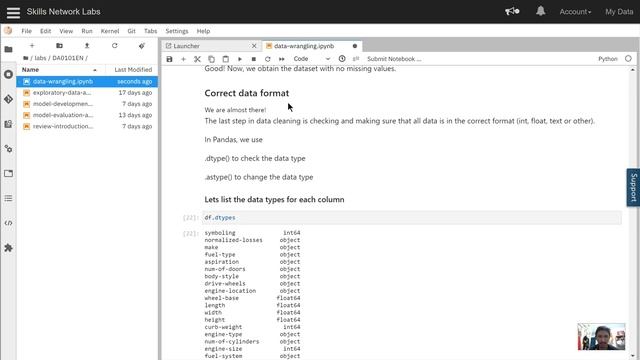Image resolution: width=640 pixels, height=360 pixels.
Task: Open the cell type Code dropdown
Action: 312,59
